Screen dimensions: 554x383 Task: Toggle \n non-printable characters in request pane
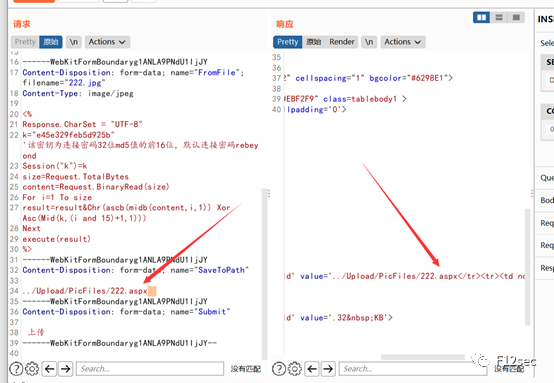[x=73, y=42]
